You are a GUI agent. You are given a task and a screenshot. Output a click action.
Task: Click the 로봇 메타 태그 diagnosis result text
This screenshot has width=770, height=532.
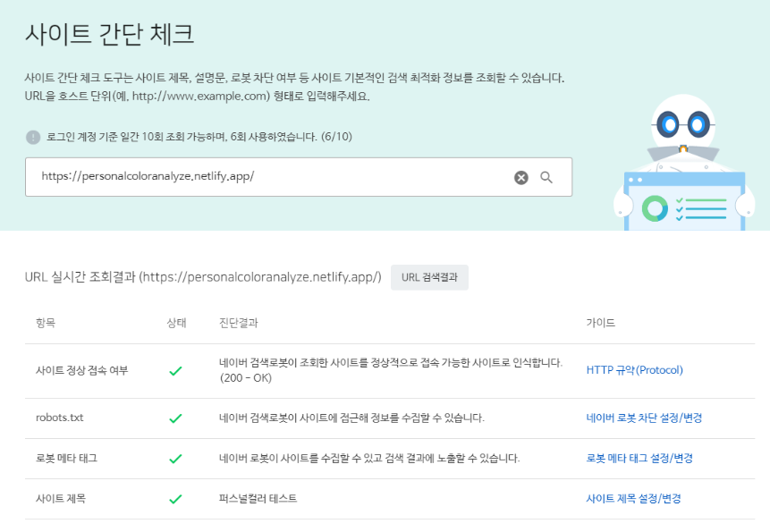[x=369, y=458]
